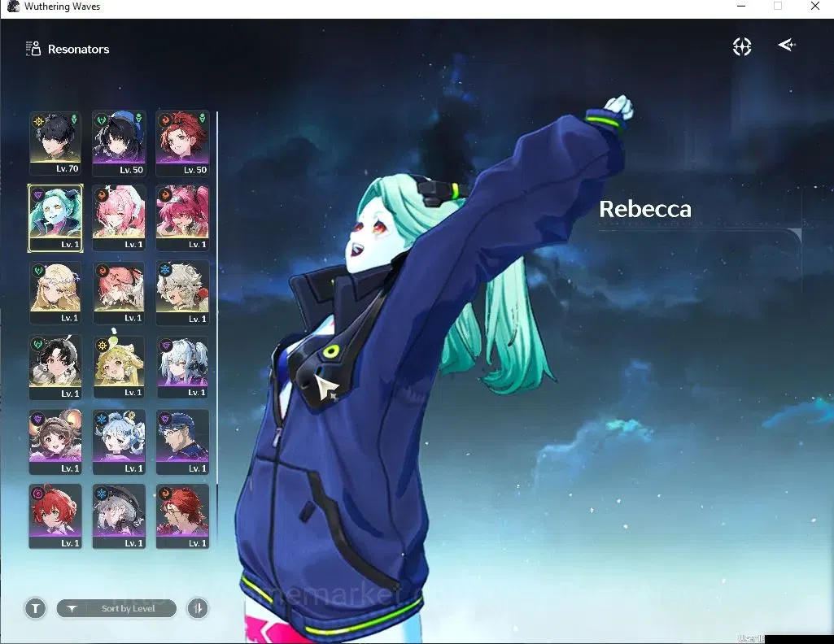Select the short red-haired resonator with ahoge
834x644 pixels.
pos(55,516)
